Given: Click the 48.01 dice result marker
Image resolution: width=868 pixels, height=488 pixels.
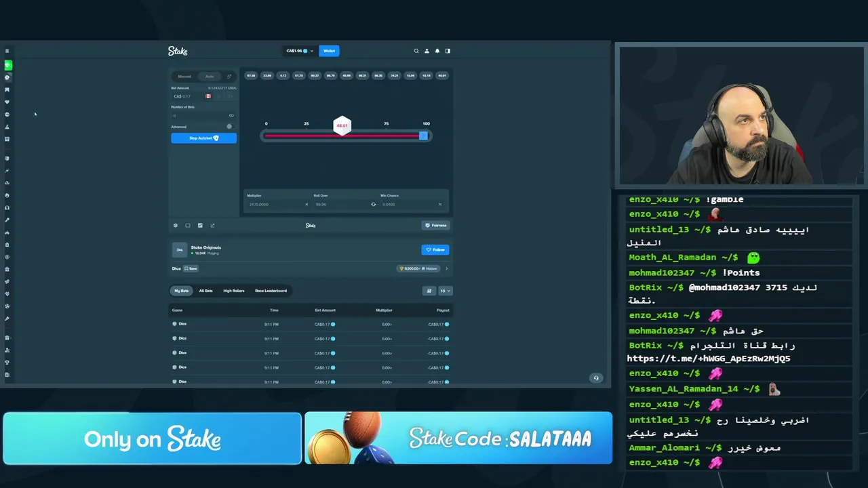Looking at the screenshot, I should 342,125.
